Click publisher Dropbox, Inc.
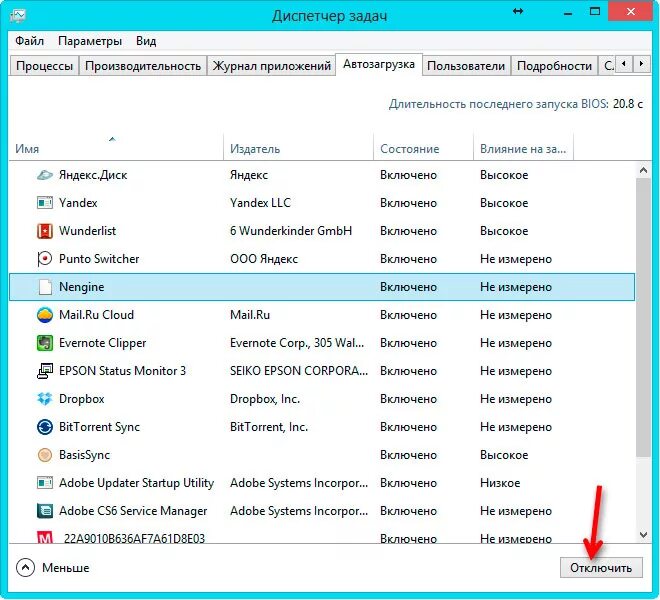The image size is (660, 600). coord(265,399)
